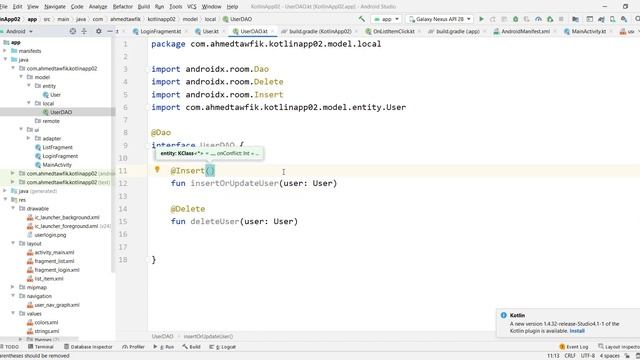The image size is (640, 360).
Task: Select ListFragment in project tree
Action: [58, 147]
